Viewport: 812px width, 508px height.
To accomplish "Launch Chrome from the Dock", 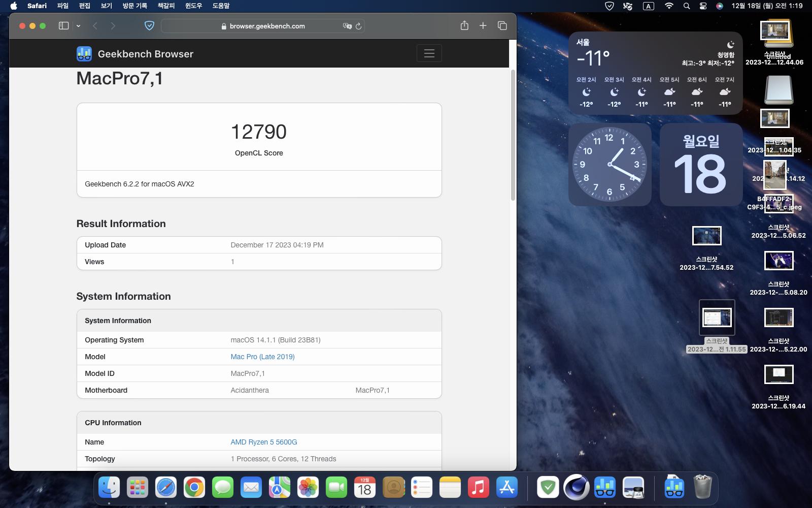I will [194, 488].
